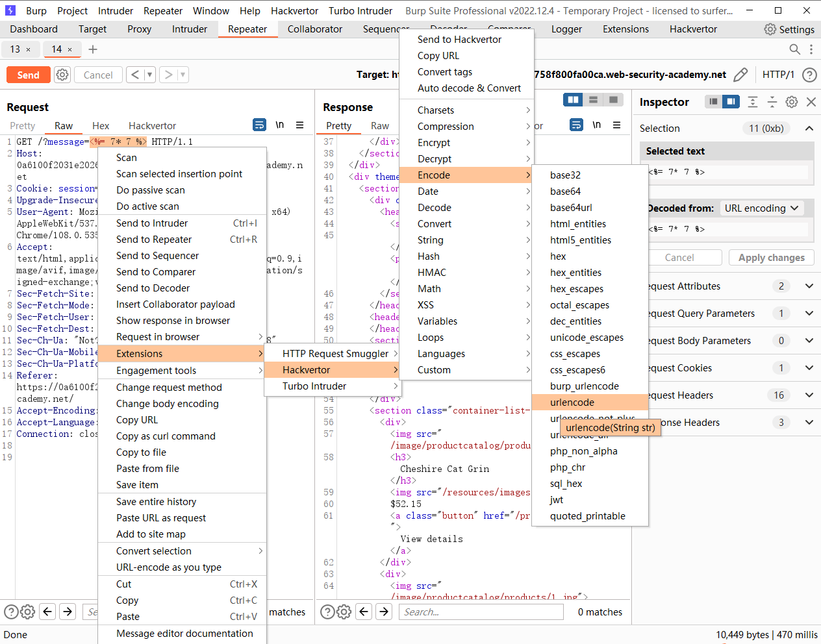
Task: Toggle non-printable characters in Response
Action: click(596, 125)
